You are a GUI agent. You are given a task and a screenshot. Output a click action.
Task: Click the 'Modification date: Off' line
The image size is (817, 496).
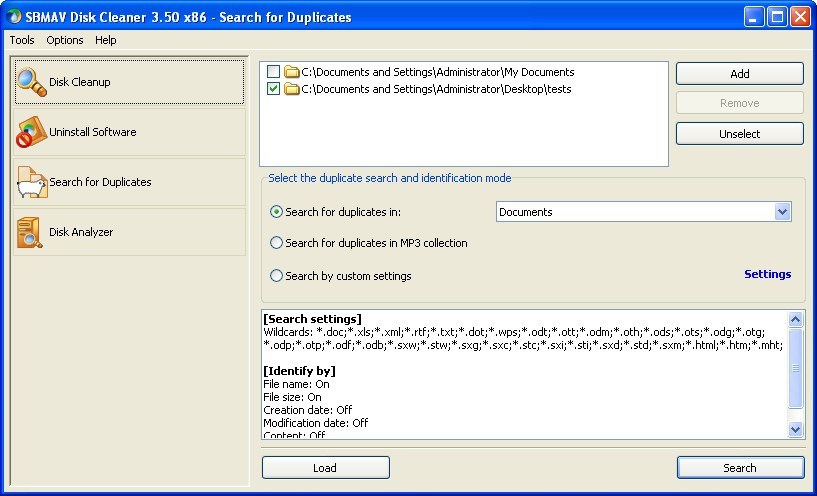[316, 423]
